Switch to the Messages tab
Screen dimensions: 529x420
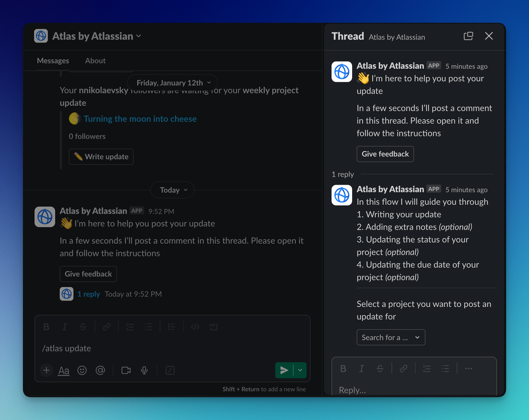coord(53,61)
